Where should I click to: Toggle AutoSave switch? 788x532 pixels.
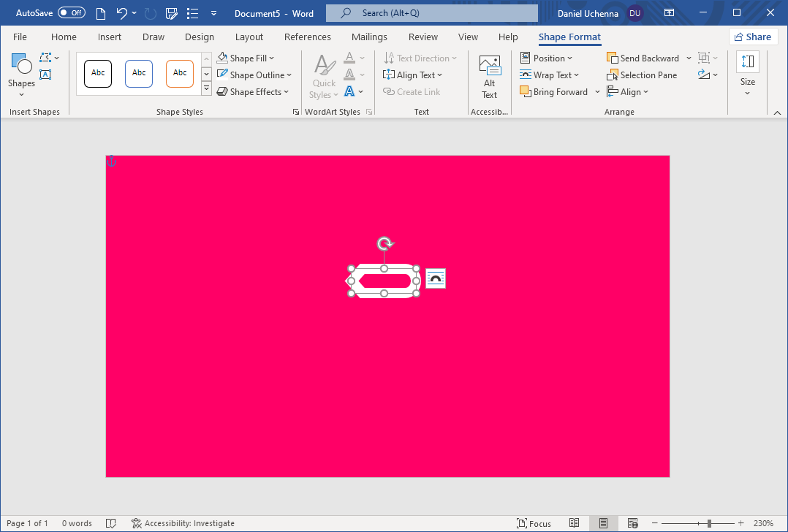pos(71,13)
